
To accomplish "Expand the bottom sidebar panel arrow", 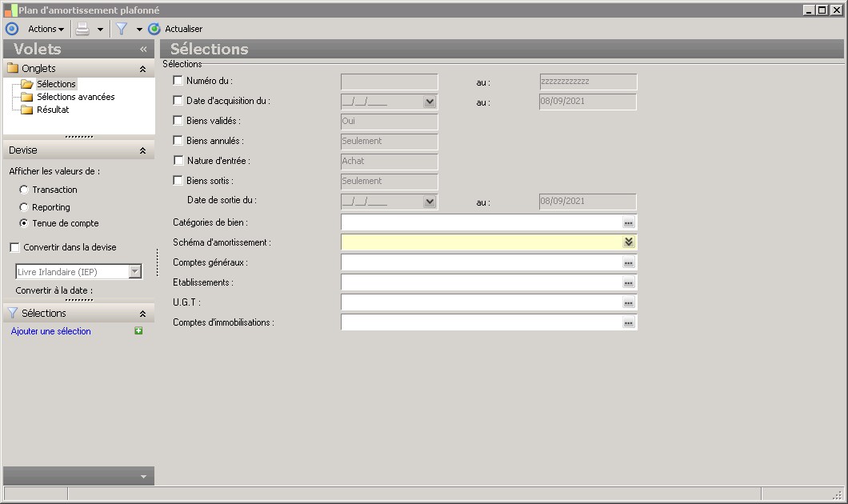I will tap(143, 477).
